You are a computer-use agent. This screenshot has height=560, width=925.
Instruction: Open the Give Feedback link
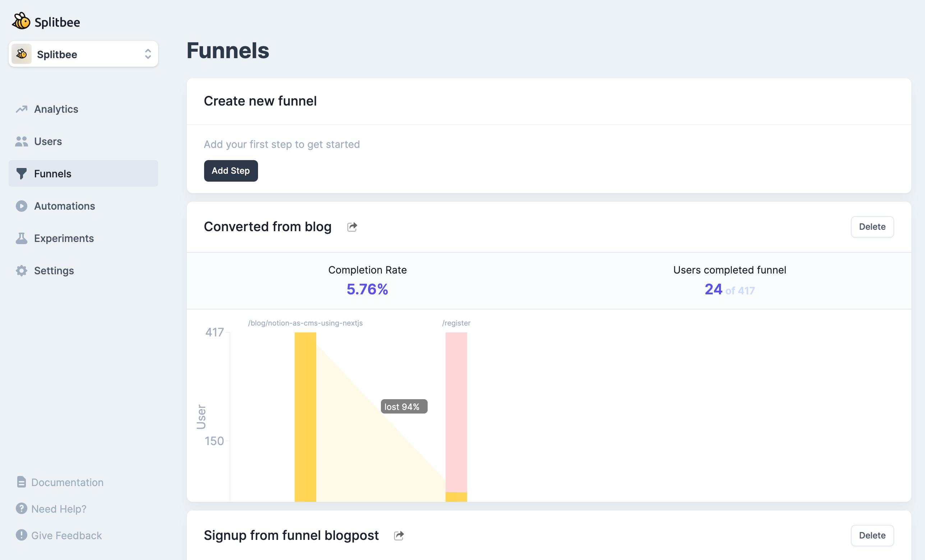click(x=66, y=535)
